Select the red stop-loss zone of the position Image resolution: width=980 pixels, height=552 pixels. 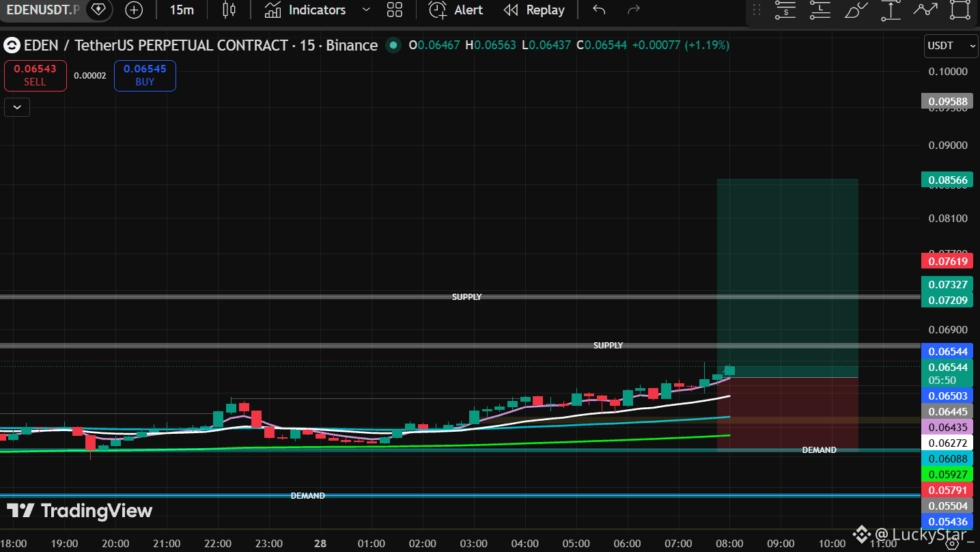(x=787, y=413)
